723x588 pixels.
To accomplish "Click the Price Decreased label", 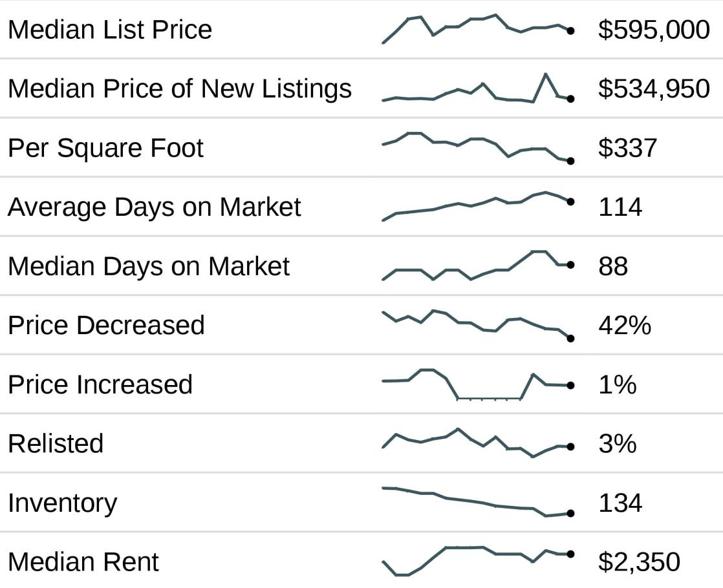I will pos(106,325).
